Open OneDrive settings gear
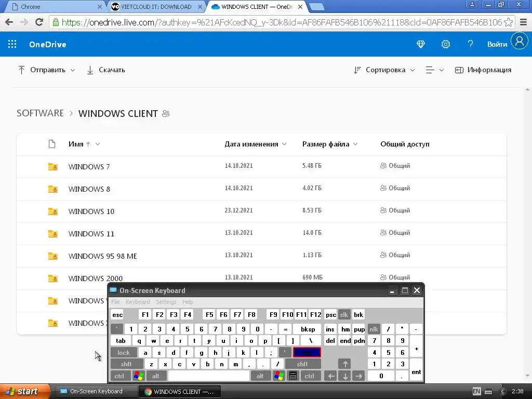Screen dimensions: 532x399 coord(445,44)
